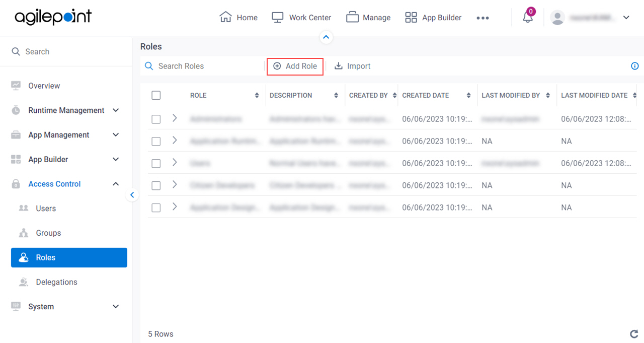The image size is (644, 343).
Task: Refresh the roles list
Action: tap(634, 334)
